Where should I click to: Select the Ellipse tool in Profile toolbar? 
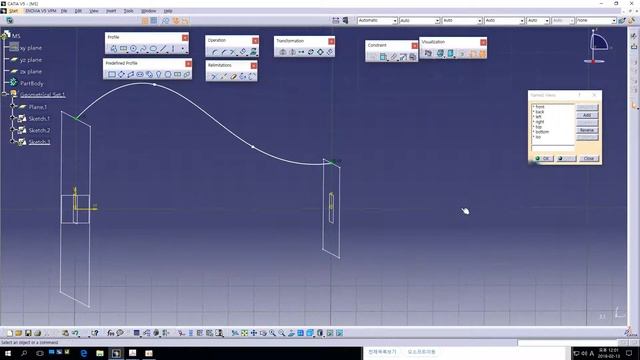[x=153, y=49]
